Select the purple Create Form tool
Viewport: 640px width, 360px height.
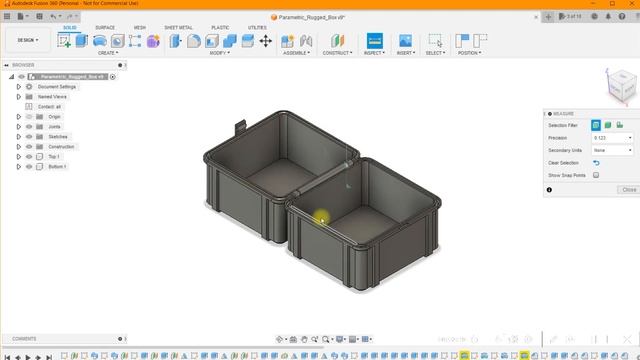153,41
